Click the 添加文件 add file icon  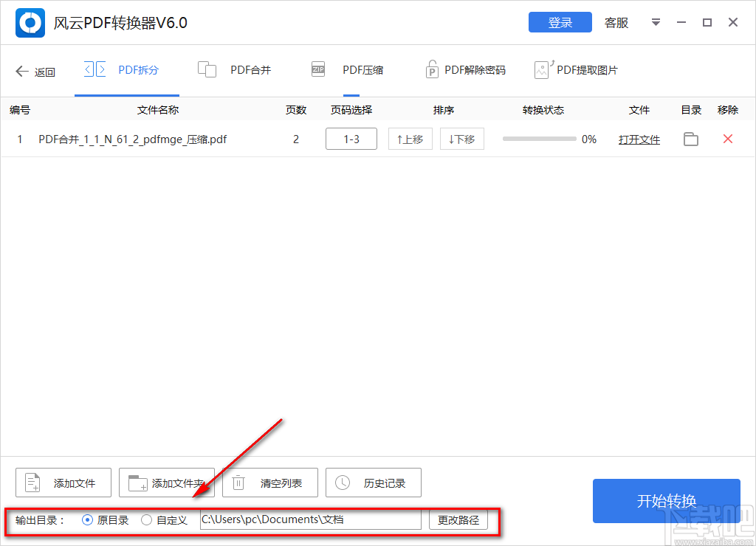(x=32, y=483)
